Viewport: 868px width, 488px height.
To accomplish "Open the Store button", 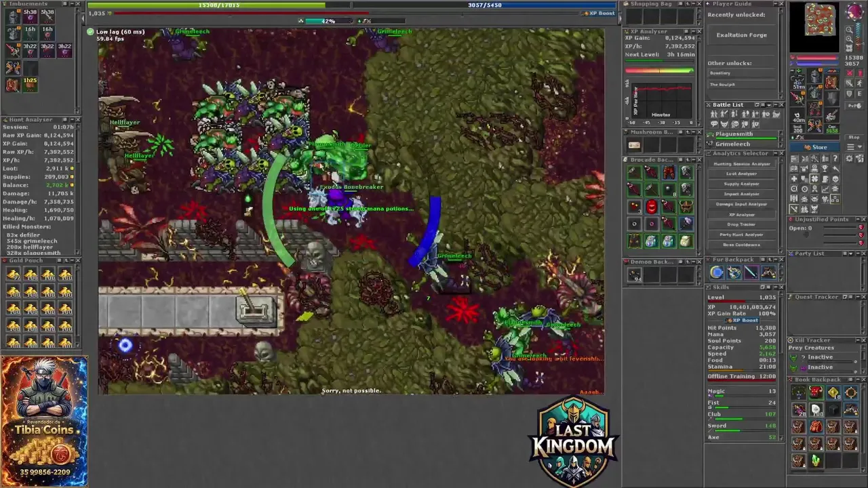I will 815,147.
